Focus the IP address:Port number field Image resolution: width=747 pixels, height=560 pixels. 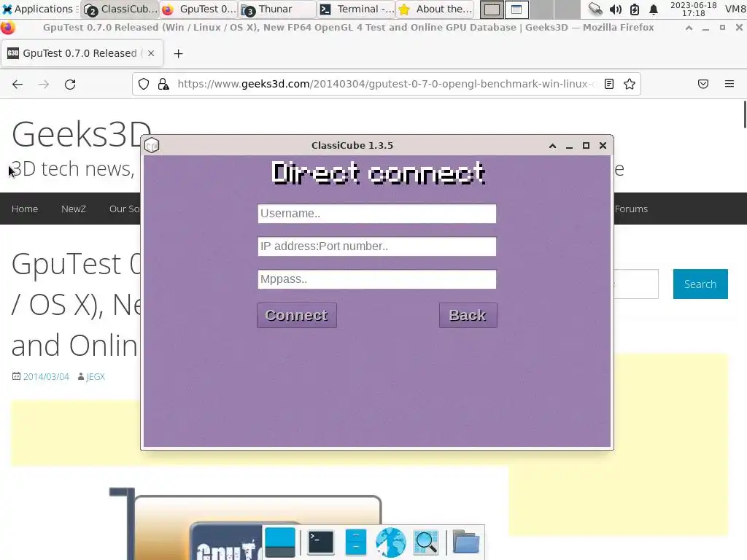point(377,246)
